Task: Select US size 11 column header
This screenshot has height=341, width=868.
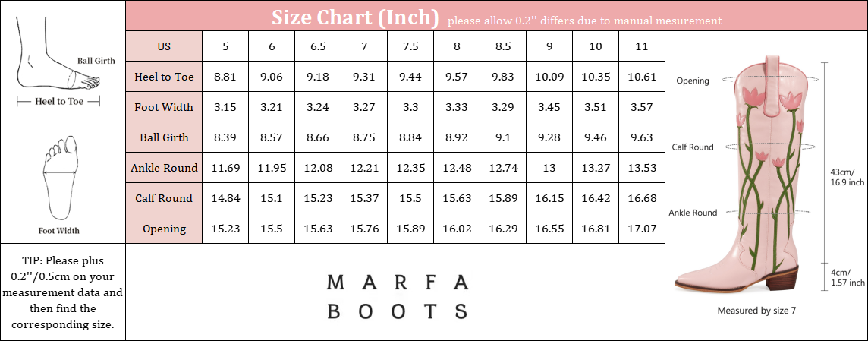Action: (x=642, y=46)
